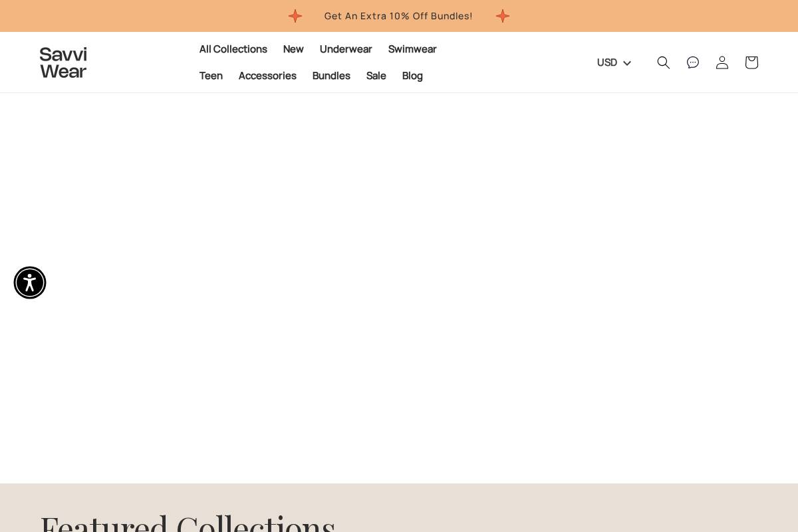Screen dimensions: 798x532
Task: Open the USD chevron to change currency
Action: 627,63
